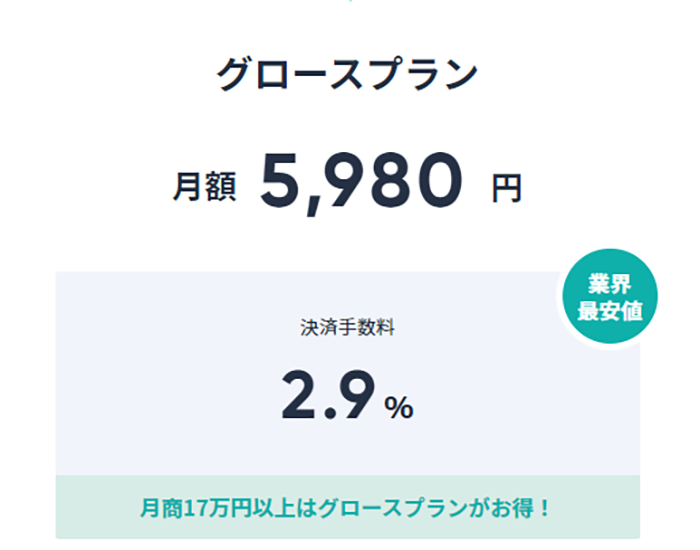
Task: Click the 円 symbol after the price
Action: pos(506,188)
